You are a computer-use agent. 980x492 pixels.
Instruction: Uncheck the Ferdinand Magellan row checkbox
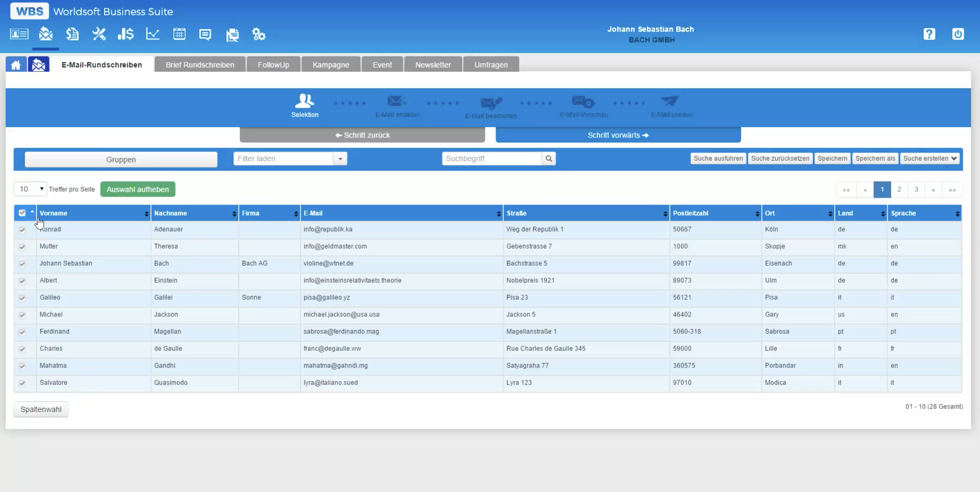22,332
